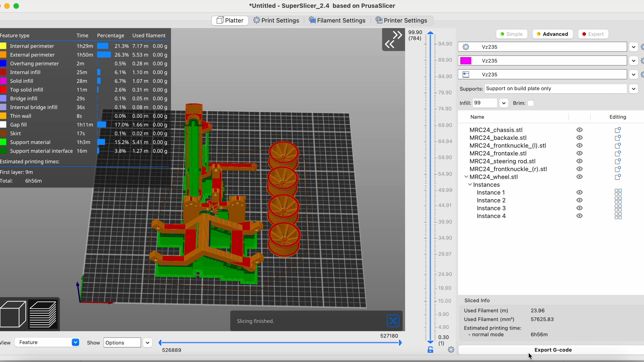
Task: Collapse MRC24_wheel.stl tree node
Action: click(466, 177)
